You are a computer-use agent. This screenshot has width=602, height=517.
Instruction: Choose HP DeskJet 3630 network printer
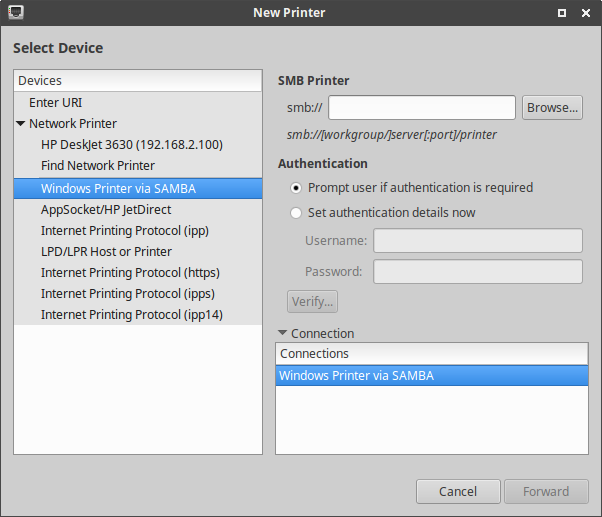[131, 144]
